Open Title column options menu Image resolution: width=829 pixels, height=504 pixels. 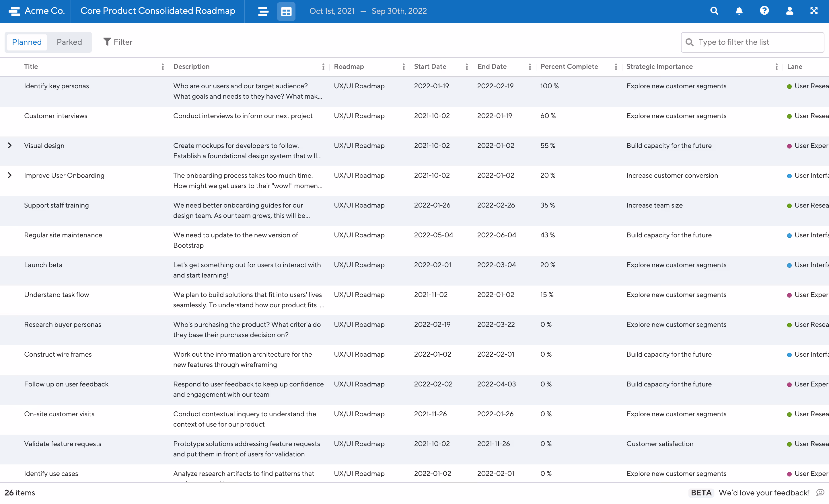[x=163, y=67]
